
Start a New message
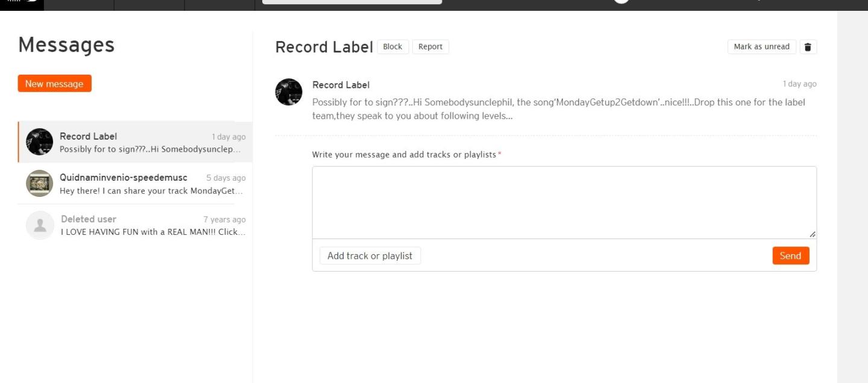pos(54,84)
